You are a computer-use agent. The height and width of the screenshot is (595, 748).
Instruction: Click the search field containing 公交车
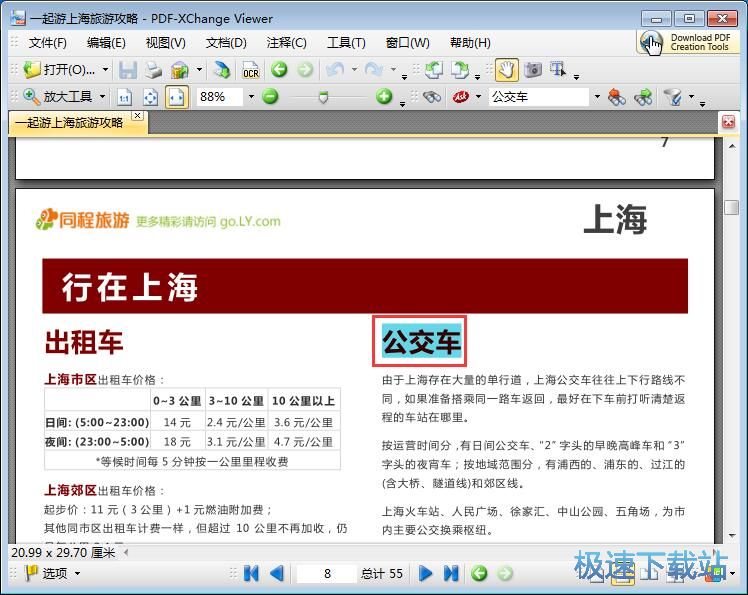(540, 97)
